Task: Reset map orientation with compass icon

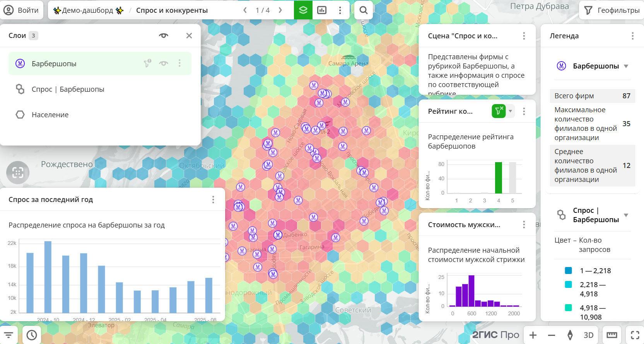Action: pyautogui.click(x=570, y=335)
